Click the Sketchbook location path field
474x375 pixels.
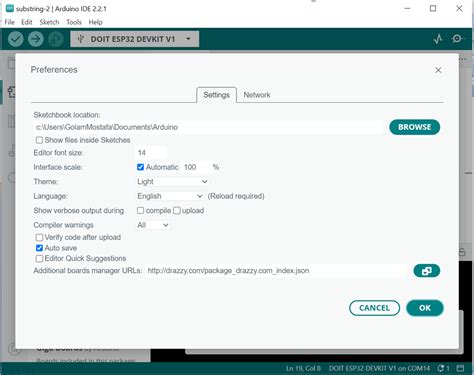[x=208, y=127]
